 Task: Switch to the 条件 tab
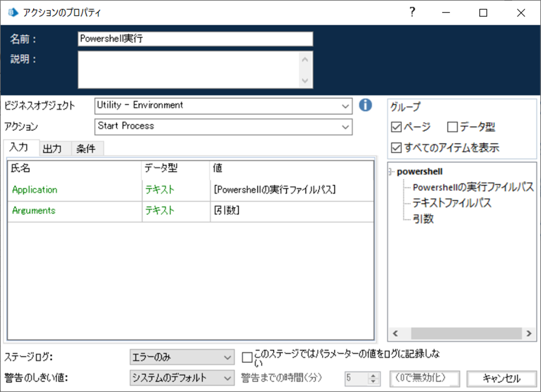(86, 149)
